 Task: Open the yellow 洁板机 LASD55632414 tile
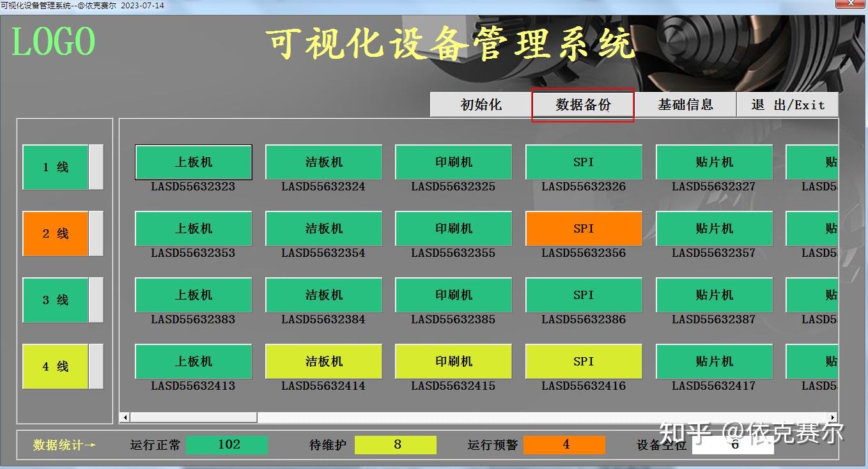323,361
